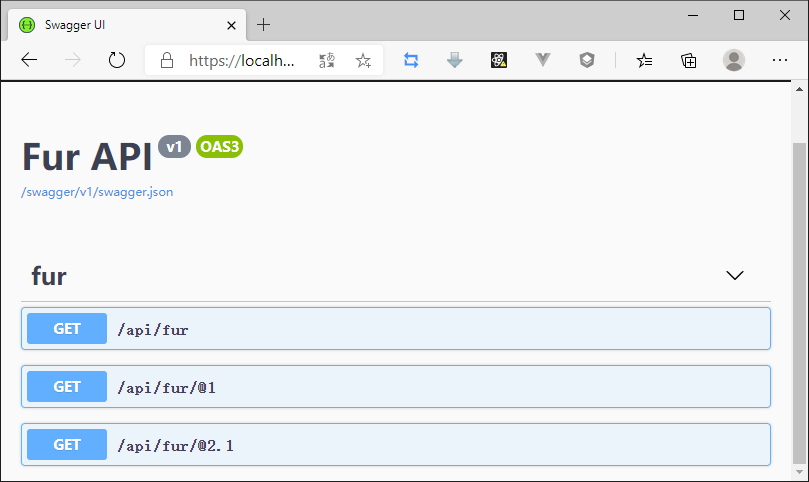The image size is (809, 482).
Task: Open the /swagger/v1/swagger.json link
Action: click(x=97, y=192)
